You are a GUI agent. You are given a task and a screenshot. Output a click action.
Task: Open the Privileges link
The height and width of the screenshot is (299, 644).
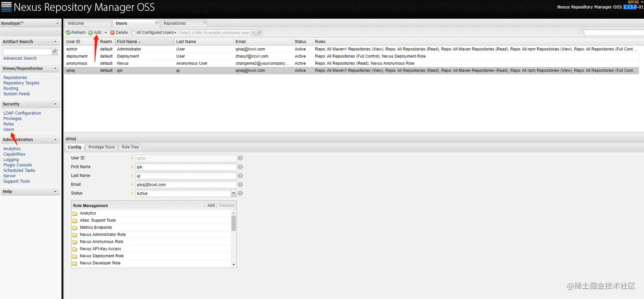click(12, 119)
